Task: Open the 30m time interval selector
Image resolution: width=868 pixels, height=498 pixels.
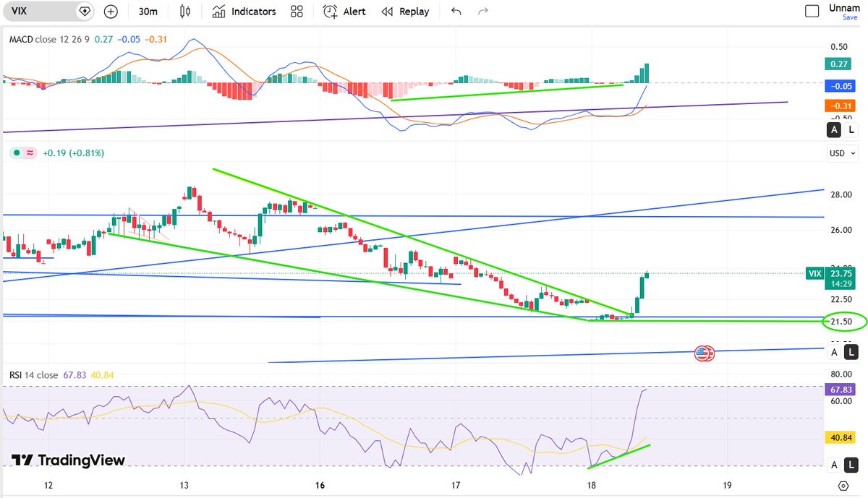Action: coord(149,12)
